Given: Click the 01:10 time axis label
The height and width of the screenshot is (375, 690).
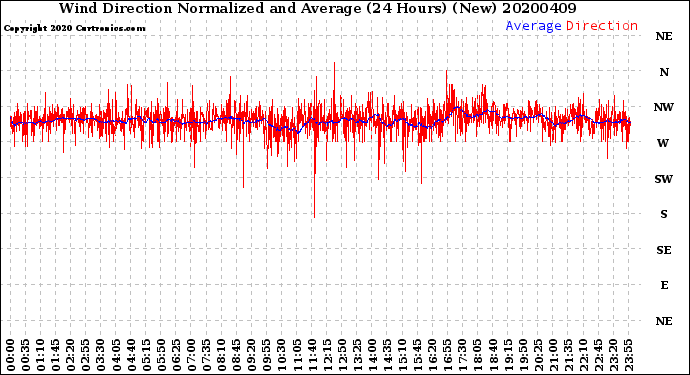Looking at the screenshot, I should (x=40, y=355).
